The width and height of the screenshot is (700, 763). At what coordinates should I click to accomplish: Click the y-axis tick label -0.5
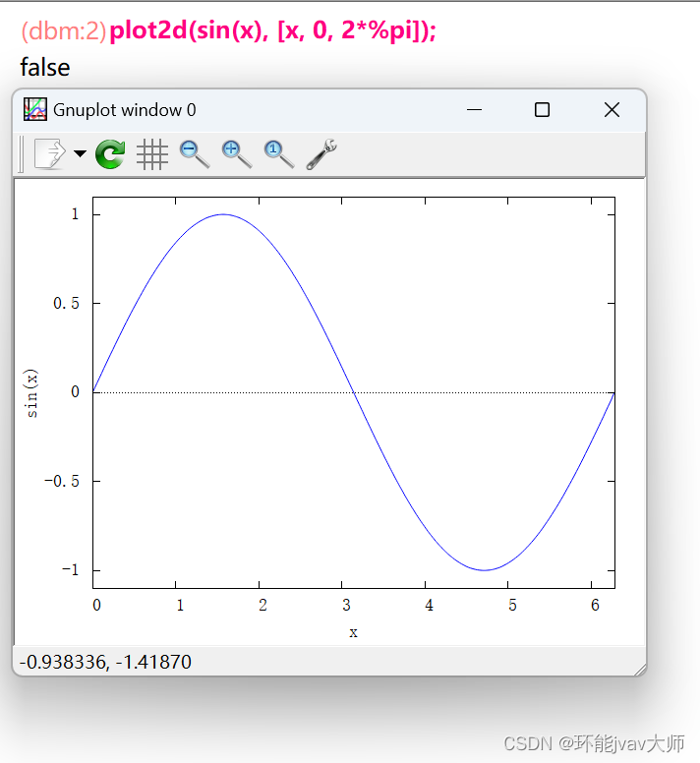point(62,481)
